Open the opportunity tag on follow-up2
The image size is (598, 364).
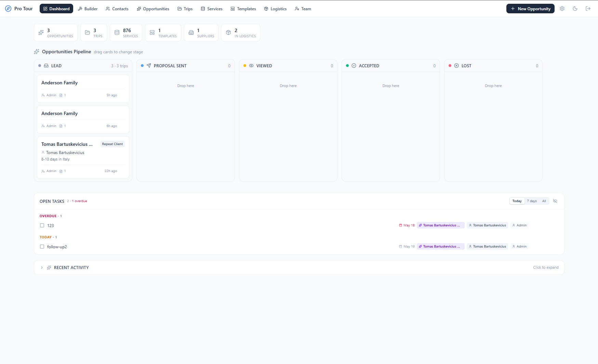[x=440, y=247]
